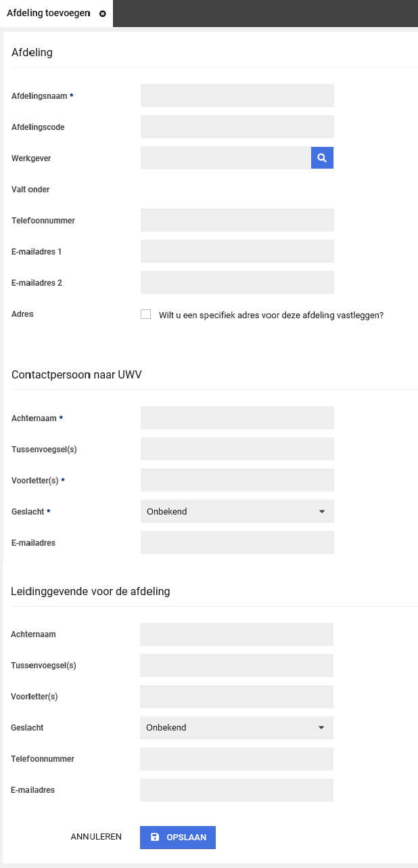Select the Telefoonnummer field in the Afdeling section

click(x=237, y=220)
